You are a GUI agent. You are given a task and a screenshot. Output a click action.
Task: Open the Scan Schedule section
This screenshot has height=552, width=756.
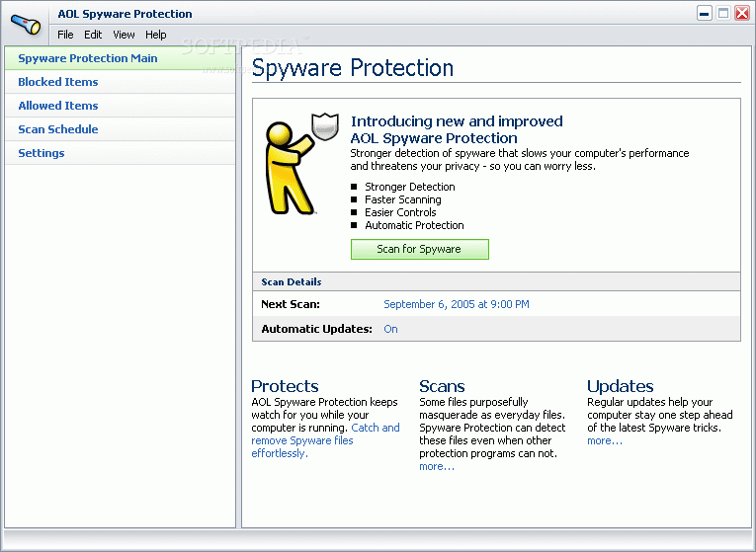point(120,129)
